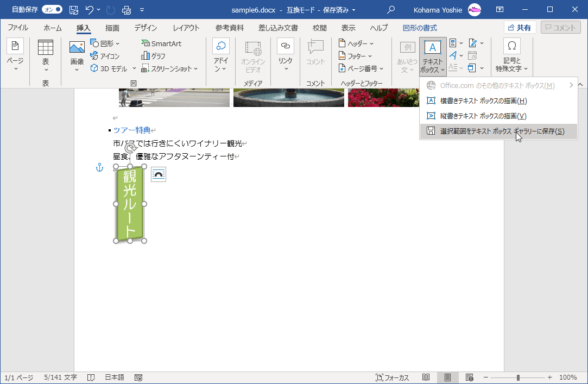588x384 pixels.
Task: Click the Layout Options icon beside the shape
Action: [x=159, y=175]
